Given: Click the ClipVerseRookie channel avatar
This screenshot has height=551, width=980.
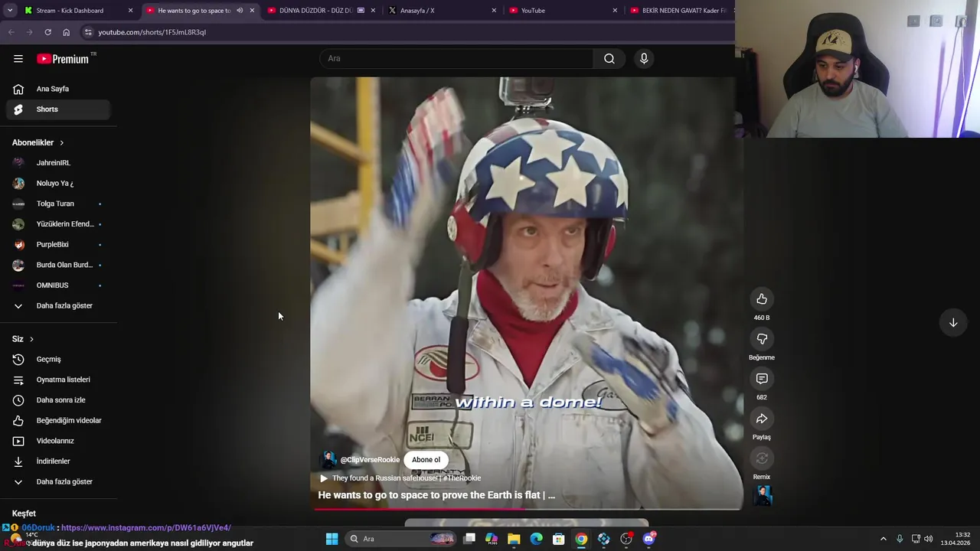Looking at the screenshot, I should pos(328,460).
